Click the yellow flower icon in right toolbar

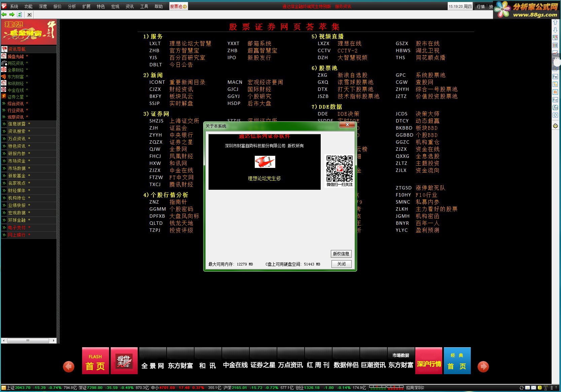coord(555,126)
